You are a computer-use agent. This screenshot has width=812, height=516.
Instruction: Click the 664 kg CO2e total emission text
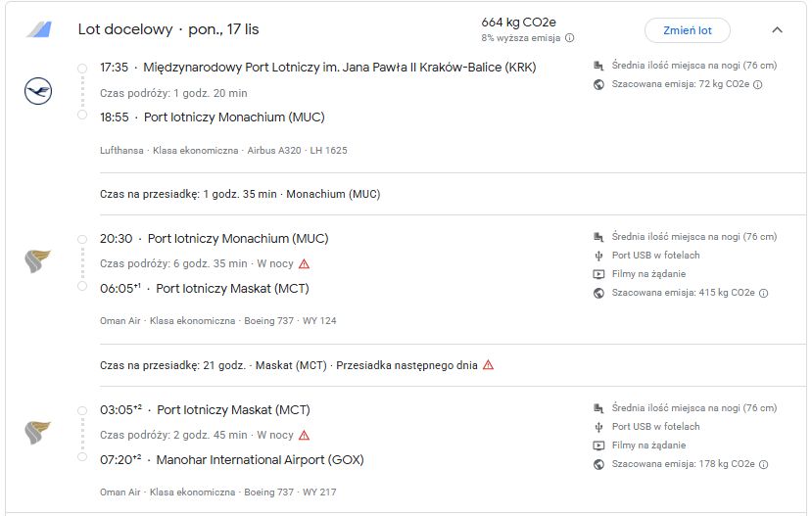pyautogui.click(x=518, y=23)
